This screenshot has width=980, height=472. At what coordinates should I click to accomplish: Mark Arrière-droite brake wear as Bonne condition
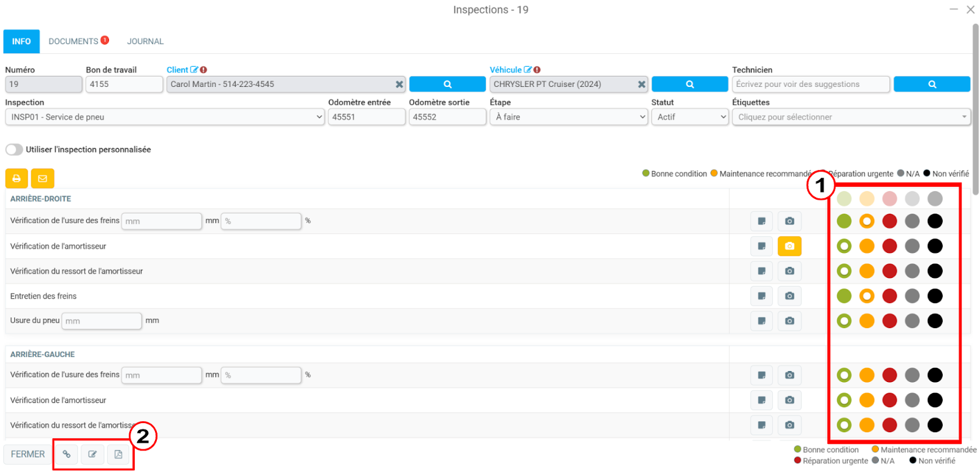pos(844,221)
